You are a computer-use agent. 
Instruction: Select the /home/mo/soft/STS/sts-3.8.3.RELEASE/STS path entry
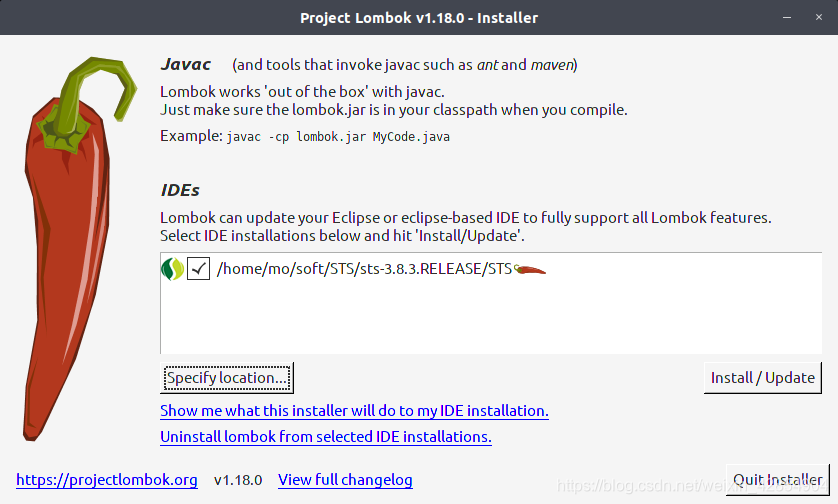[364, 269]
